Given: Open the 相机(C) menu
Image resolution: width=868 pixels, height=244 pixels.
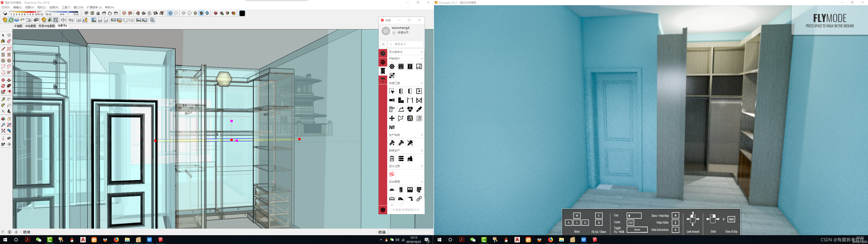Looking at the screenshot, I should click(x=42, y=7).
